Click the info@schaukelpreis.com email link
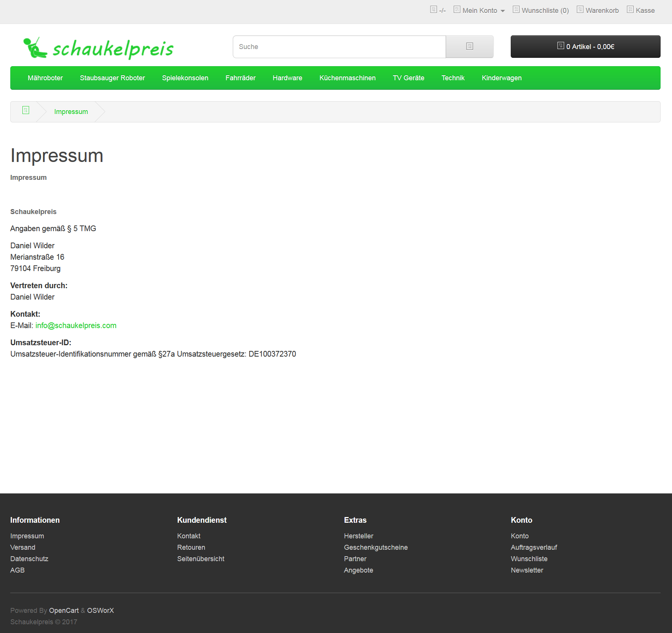Viewport: 672px width, 633px height. pyautogui.click(x=76, y=325)
